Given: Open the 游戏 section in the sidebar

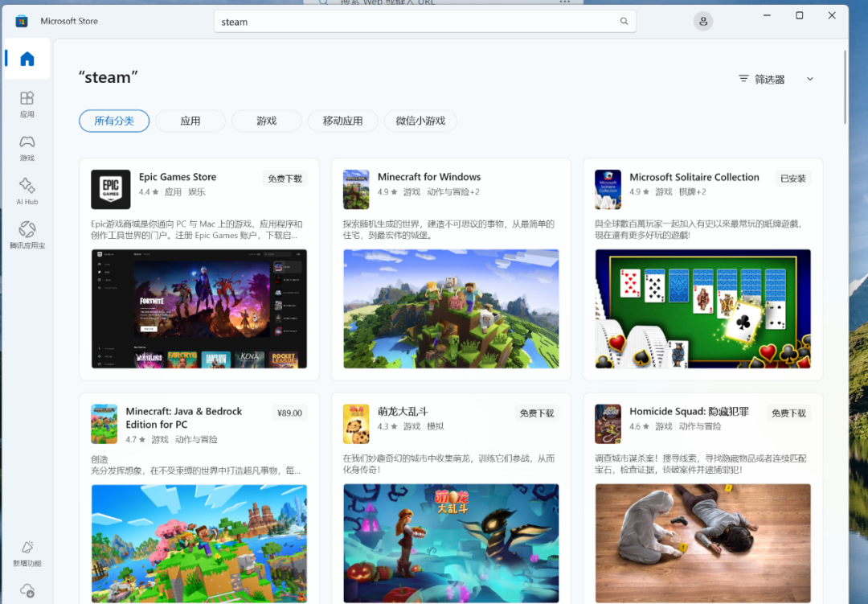Looking at the screenshot, I should coord(27,148).
